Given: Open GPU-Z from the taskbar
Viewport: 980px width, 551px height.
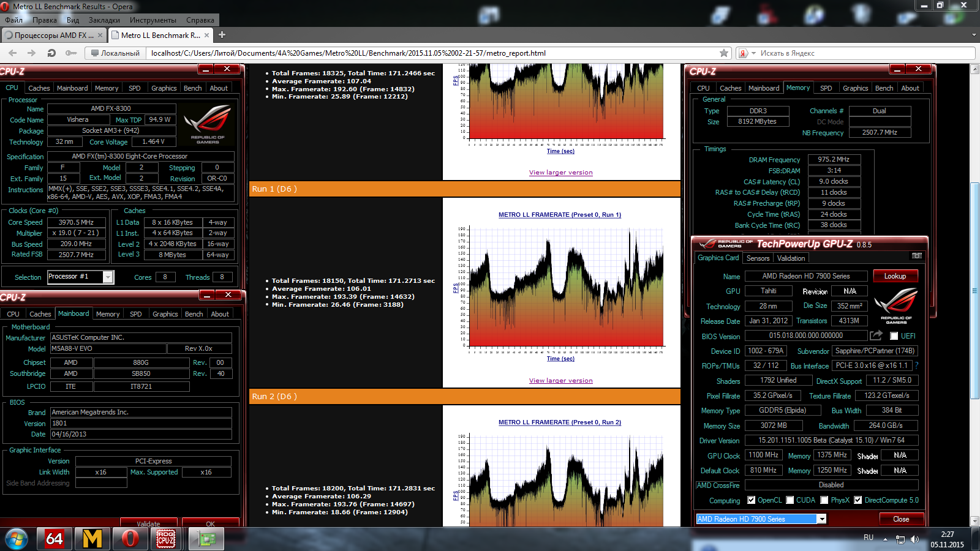Looking at the screenshot, I should pyautogui.click(x=206, y=539).
